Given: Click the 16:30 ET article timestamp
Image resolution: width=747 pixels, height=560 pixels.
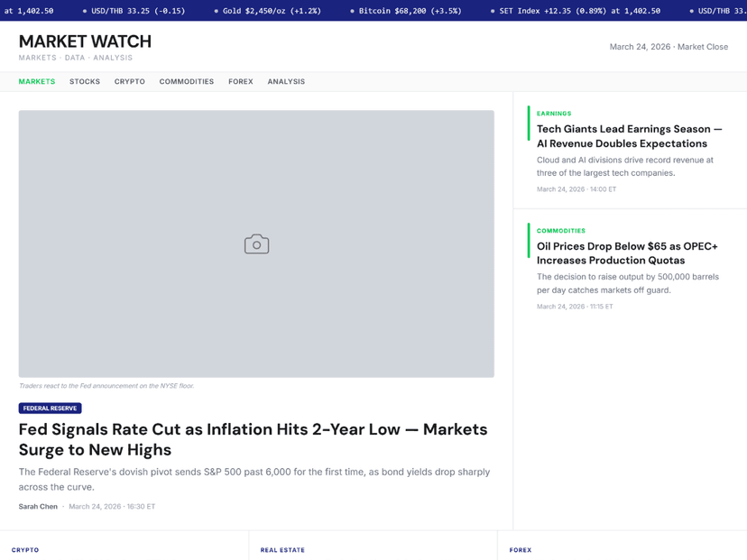Looking at the screenshot, I should 112,506.
